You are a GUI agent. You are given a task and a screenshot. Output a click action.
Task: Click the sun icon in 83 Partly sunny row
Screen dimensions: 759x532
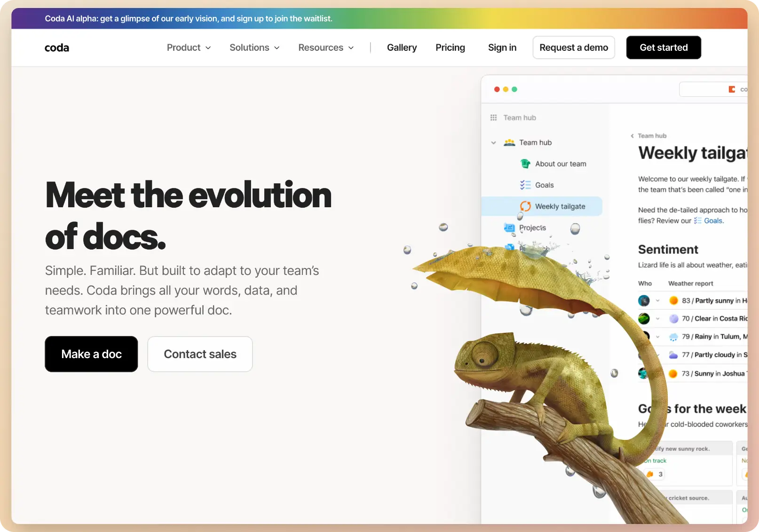pos(673,300)
